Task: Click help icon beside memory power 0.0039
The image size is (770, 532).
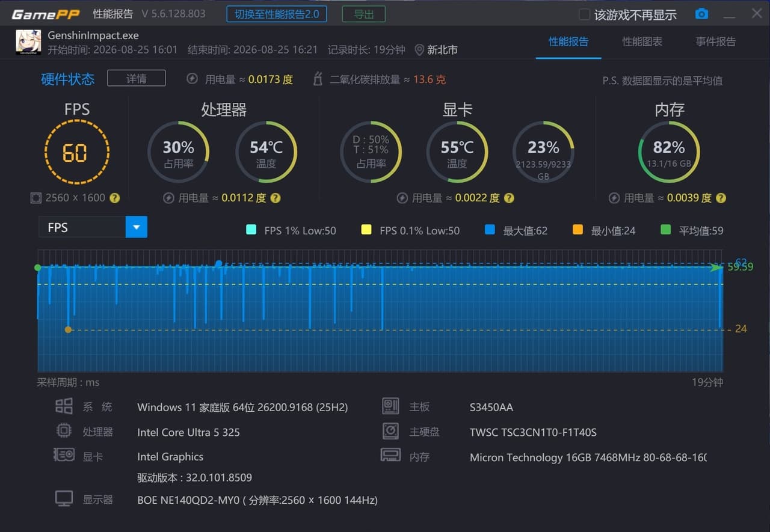Action: (721, 198)
